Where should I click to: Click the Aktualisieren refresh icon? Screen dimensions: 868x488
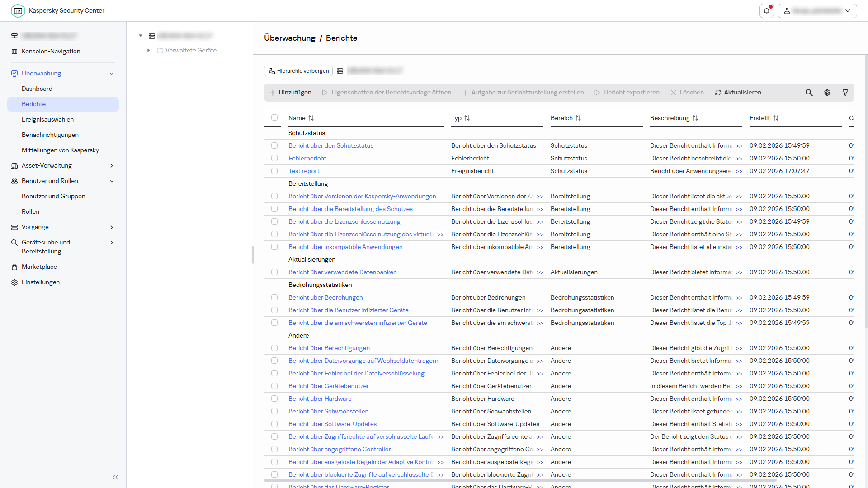coord(718,93)
